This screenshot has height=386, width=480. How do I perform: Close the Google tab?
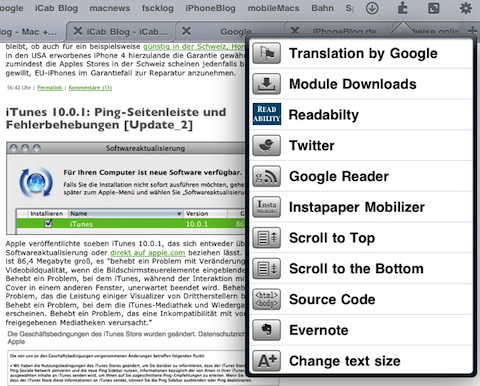click(187, 31)
